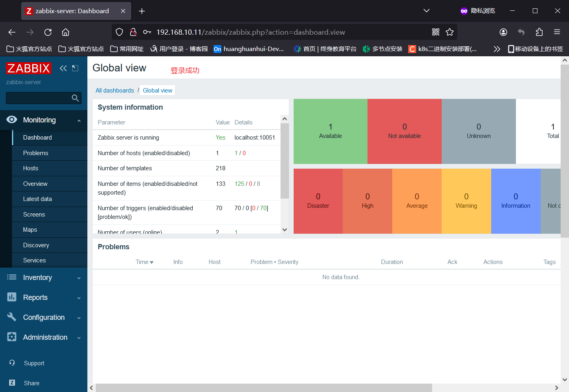Collapse the sidebar with double-chevron icon

pyautogui.click(x=63, y=68)
